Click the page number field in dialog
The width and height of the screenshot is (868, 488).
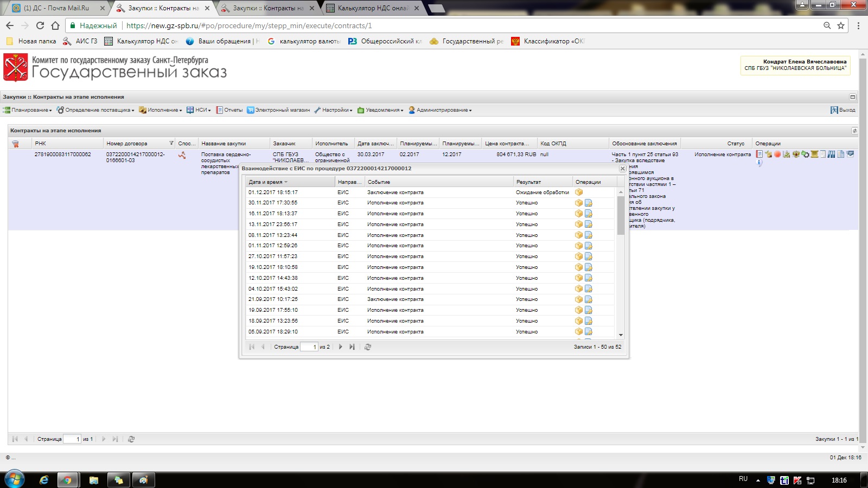pyautogui.click(x=309, y=347)
